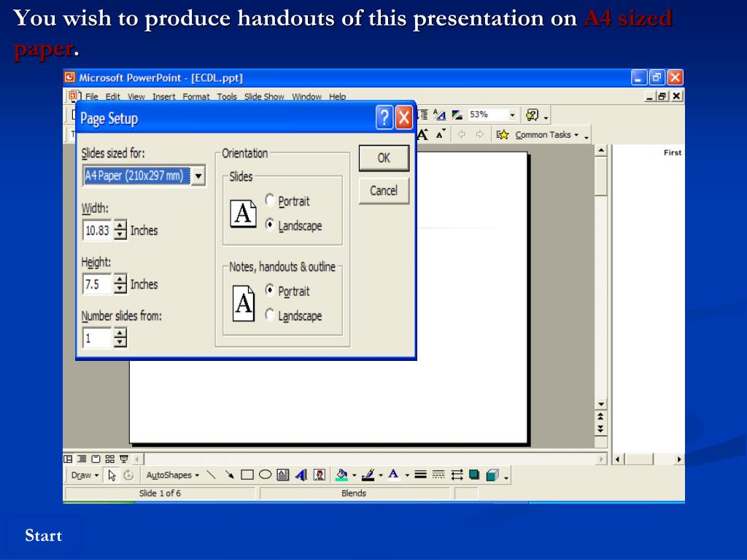Select Landscape for Notes, handouts & outline
Viewport: 747px width, 560px height.
(x=270, y=315)
